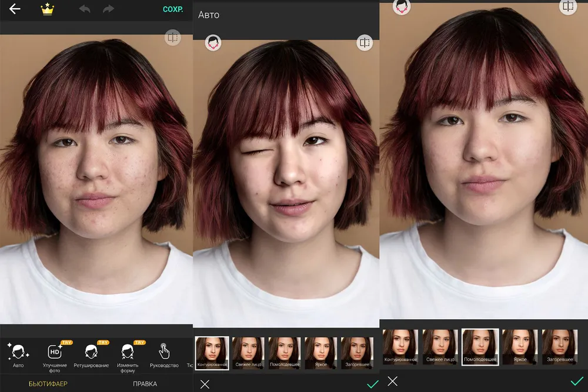Screen dimensions: 588x392
Task: Toggle before/after compare in middle screen
Action: click(365, 43)
